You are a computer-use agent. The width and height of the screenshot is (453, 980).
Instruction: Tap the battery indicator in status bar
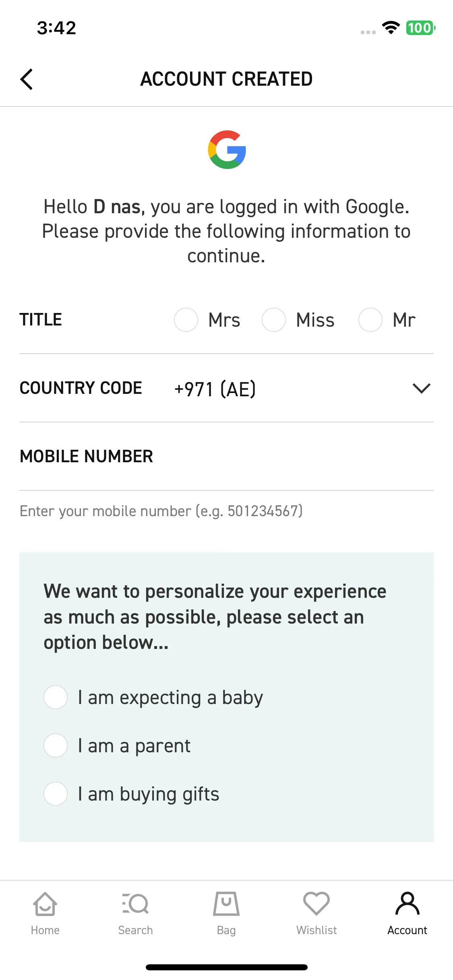[x=421, y=28]
